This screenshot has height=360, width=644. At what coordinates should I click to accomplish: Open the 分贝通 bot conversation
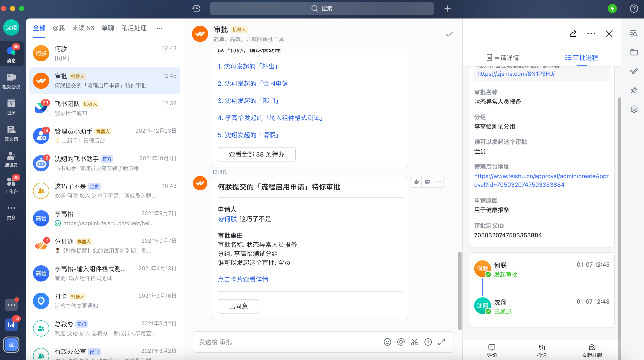pos(105,246)
